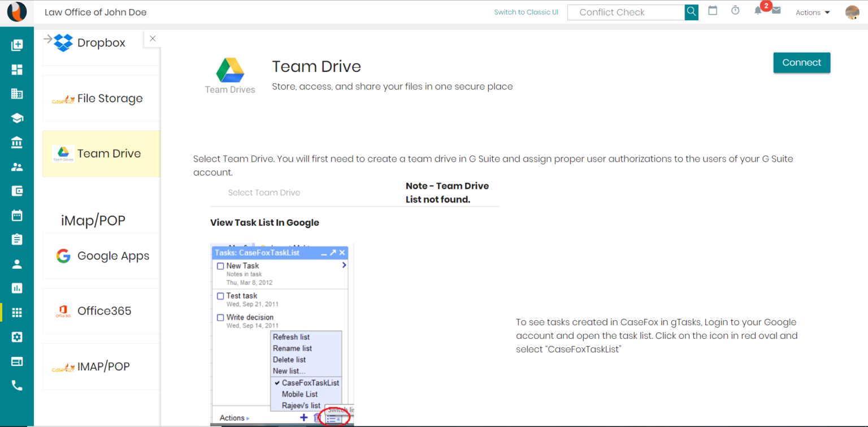Image resolution: width=868 pixels, height=427 pixels.
Task: Open contacts using the people sidebar icon
Action: (x=16, y=166)
